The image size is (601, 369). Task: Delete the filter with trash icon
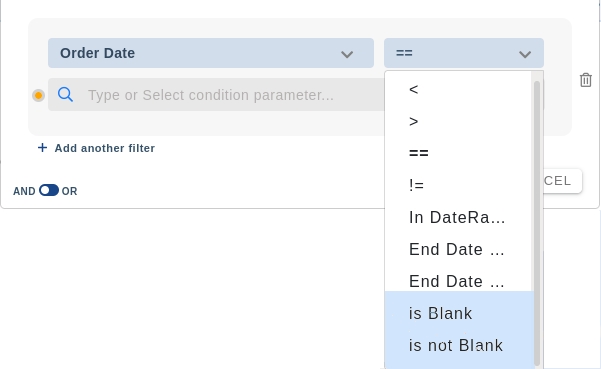(x=585, y=80)
